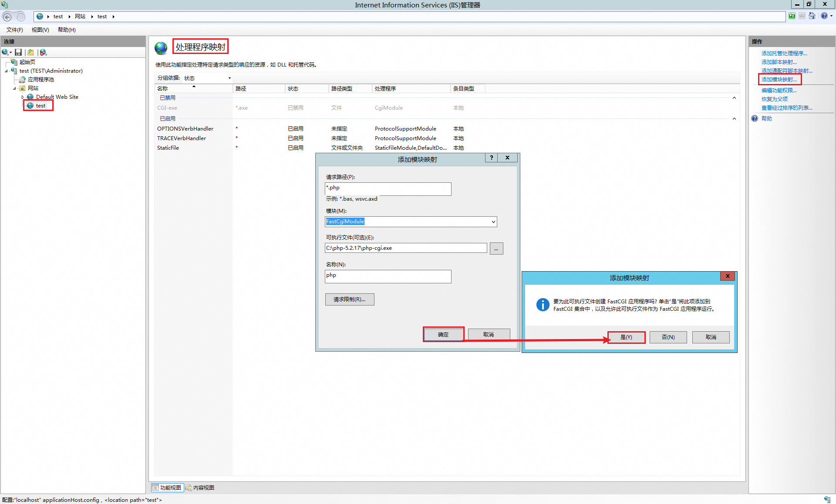Open 帮助(H) menu
The image size is (836, 504).
point(67,30)
